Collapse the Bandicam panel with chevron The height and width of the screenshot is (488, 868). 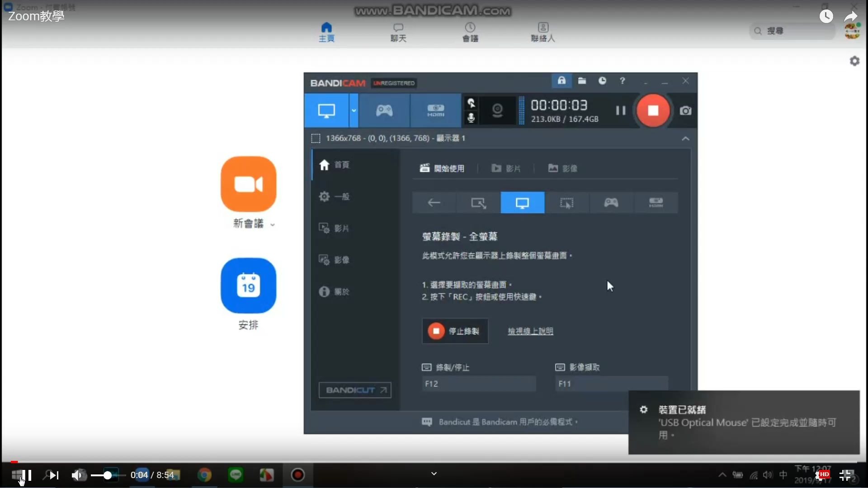[x=685, y=138]
